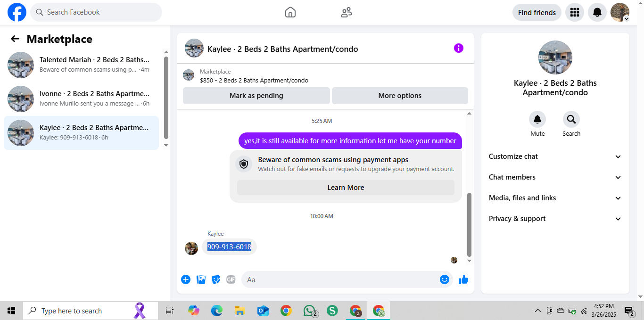Click Mark as pending button
The height and width of the screenshot is (320, 644).
256,96
